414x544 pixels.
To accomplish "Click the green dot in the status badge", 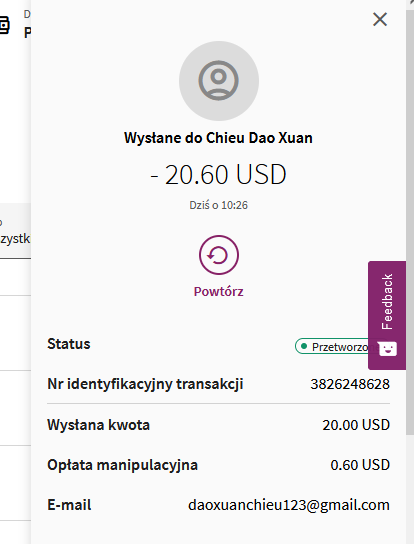I will (304, 346).
